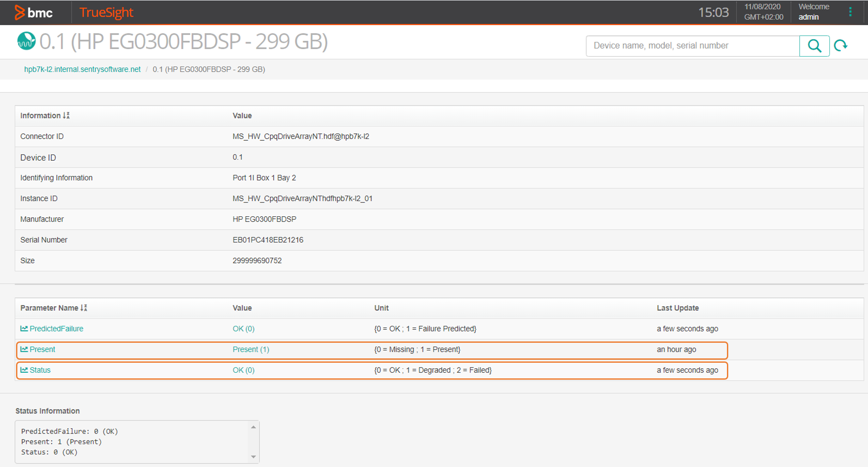Click the green device heartbeat icon
This screenshot has width=868, height=467.
[26, 42]
